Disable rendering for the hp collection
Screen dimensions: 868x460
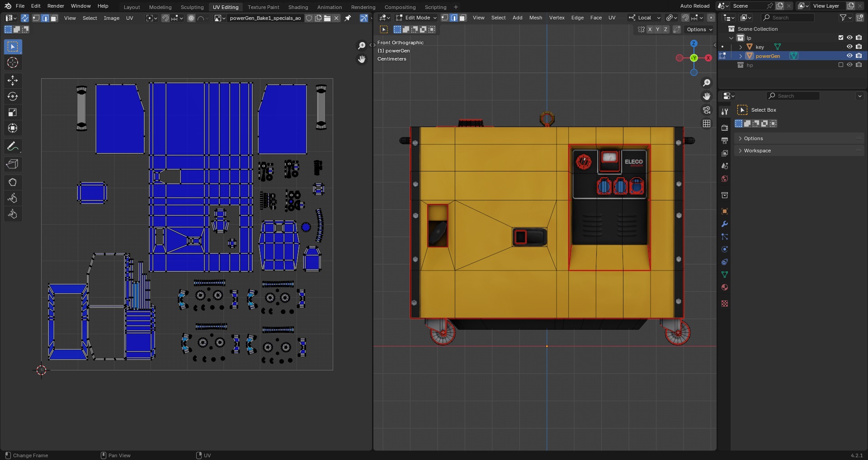coord(859,65)
